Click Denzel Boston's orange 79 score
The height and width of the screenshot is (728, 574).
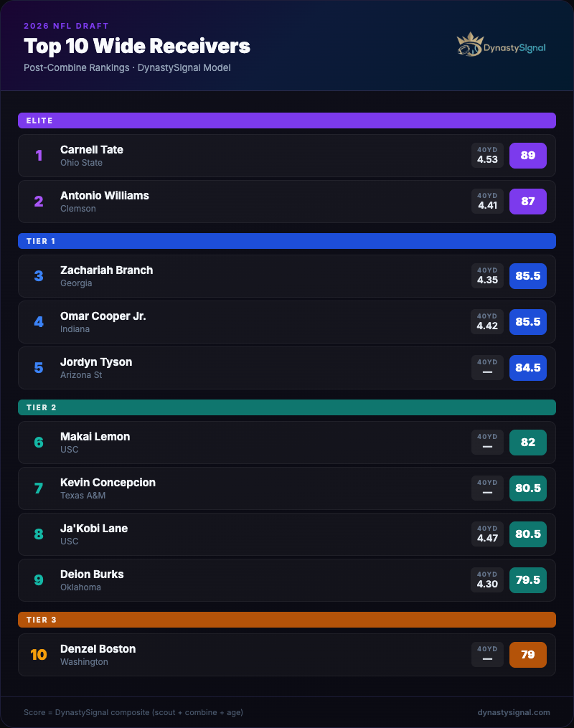[527, 655]
